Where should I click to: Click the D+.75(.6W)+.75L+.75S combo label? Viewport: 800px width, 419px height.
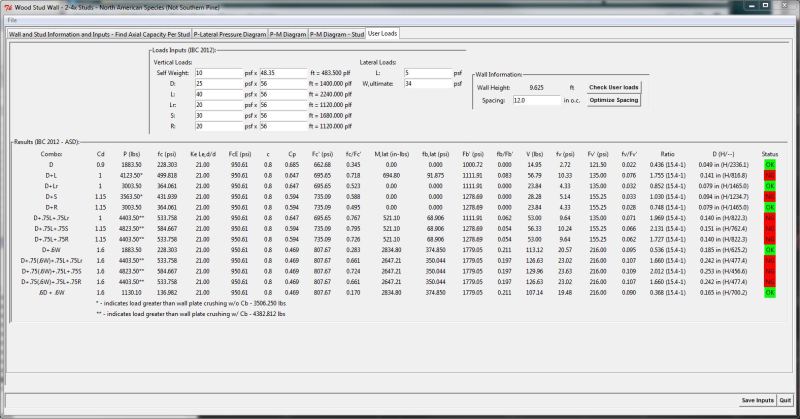point(51,272)
